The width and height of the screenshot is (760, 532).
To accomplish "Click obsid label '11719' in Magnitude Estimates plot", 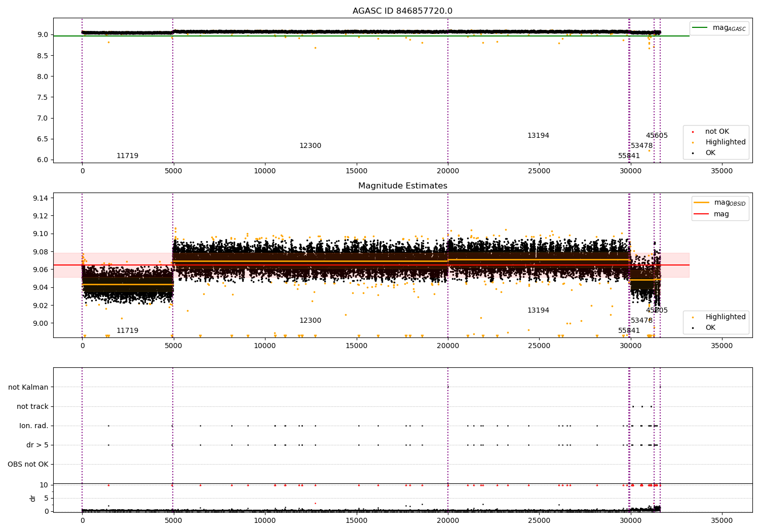I will (127, 331).
